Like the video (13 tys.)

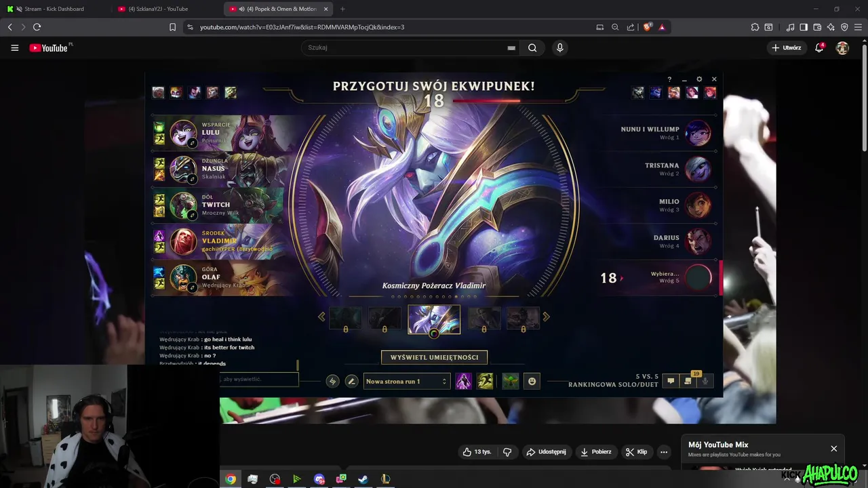(x=477, y=452)
